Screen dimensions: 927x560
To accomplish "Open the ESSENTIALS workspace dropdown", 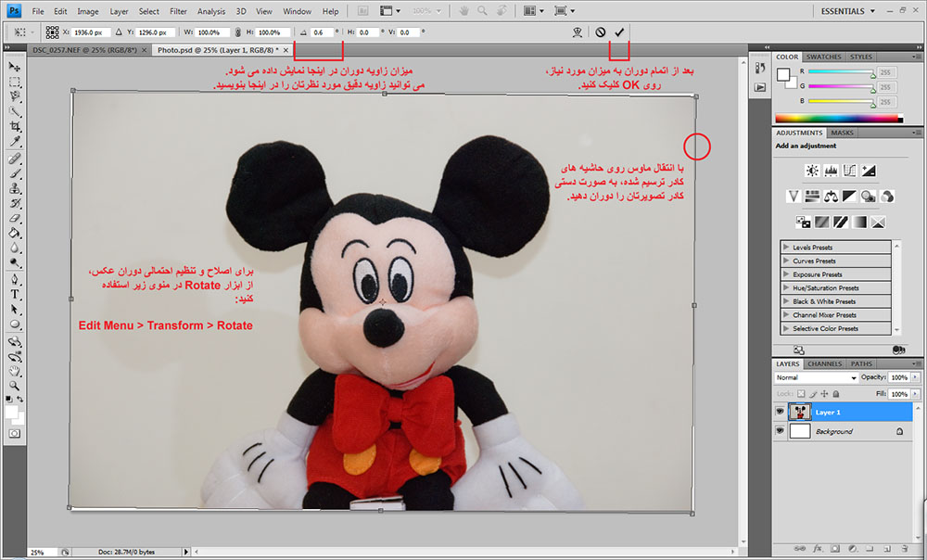I will pos(848,11).
